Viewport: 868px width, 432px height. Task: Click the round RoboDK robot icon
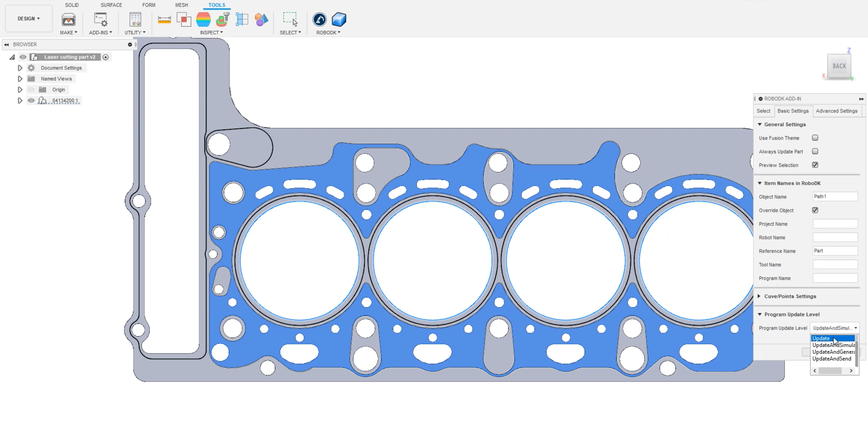[x=320, y=19]
